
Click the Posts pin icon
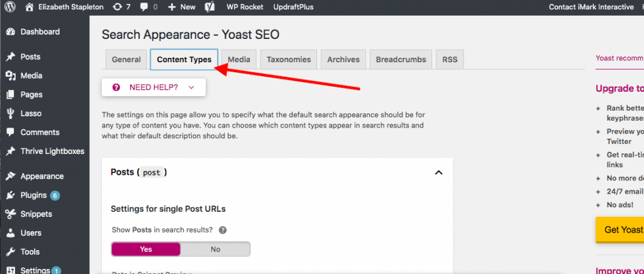point(11,57)
